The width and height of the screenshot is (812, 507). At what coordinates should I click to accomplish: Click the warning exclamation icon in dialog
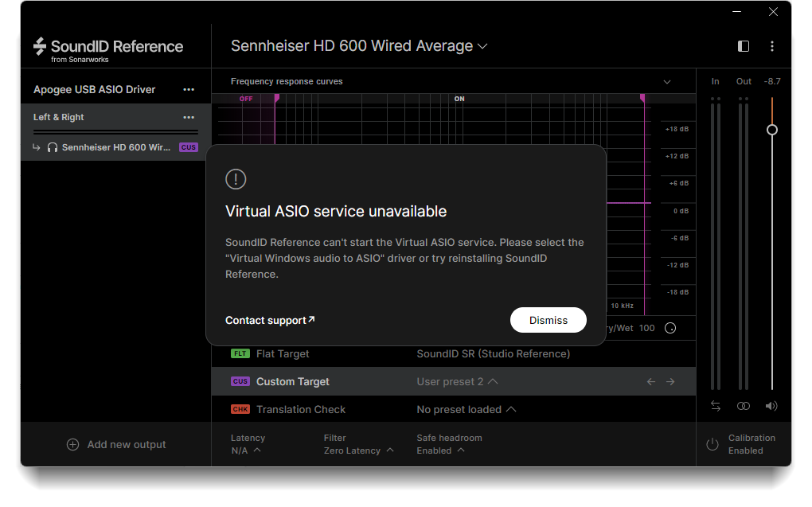click(x=236, y=179)
